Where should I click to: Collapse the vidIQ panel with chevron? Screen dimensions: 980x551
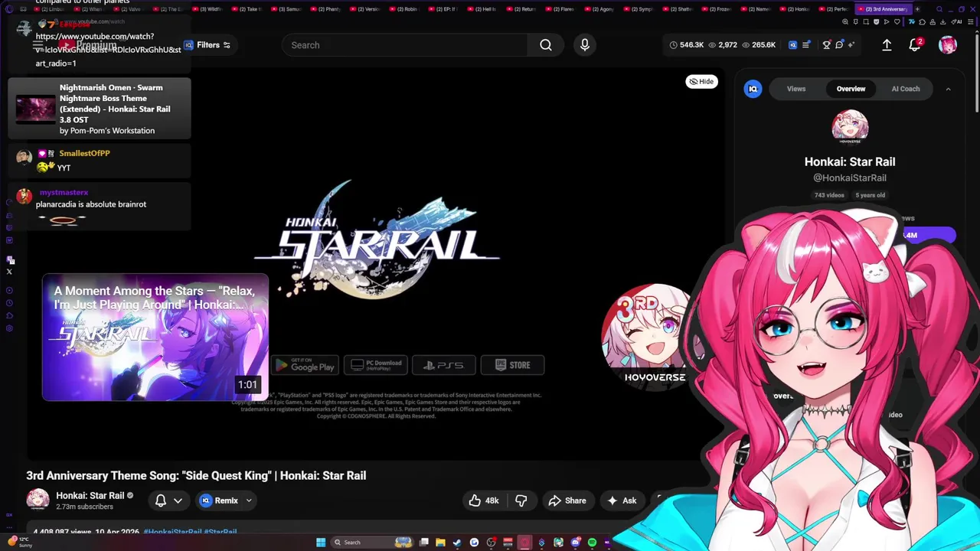[x=948, y=89]
